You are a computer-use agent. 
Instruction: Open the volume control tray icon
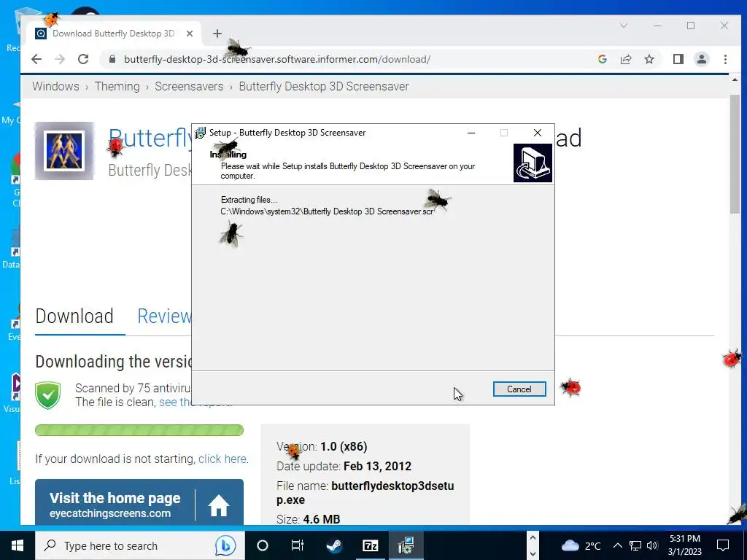click(x=652, y=545)
